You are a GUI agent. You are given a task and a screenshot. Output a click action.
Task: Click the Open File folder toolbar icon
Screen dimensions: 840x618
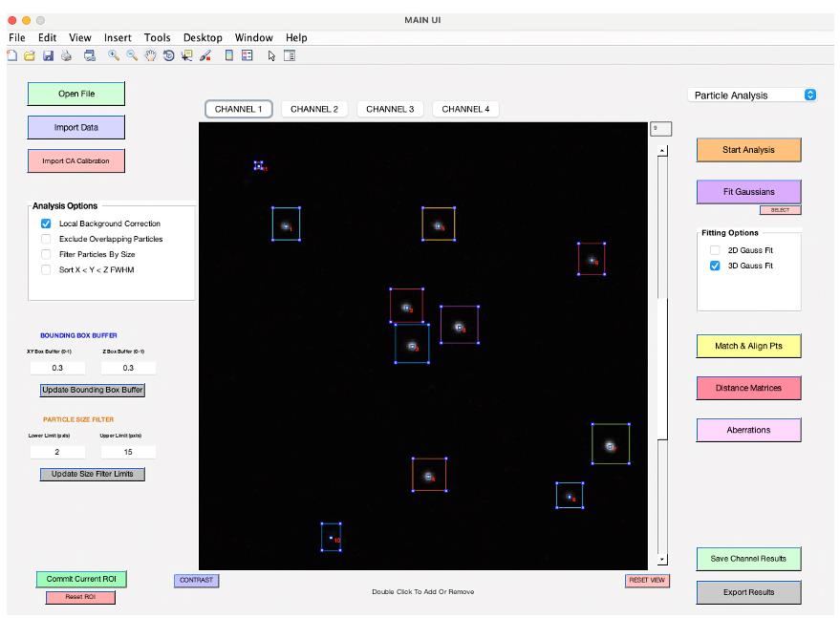pos(30,55)
